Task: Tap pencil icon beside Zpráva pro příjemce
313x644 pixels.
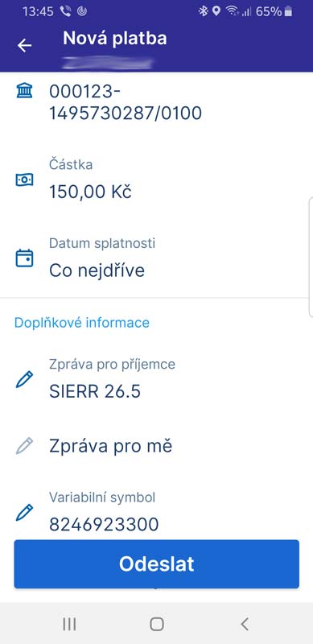Action: pyautogui.click(x=24, y=379)
